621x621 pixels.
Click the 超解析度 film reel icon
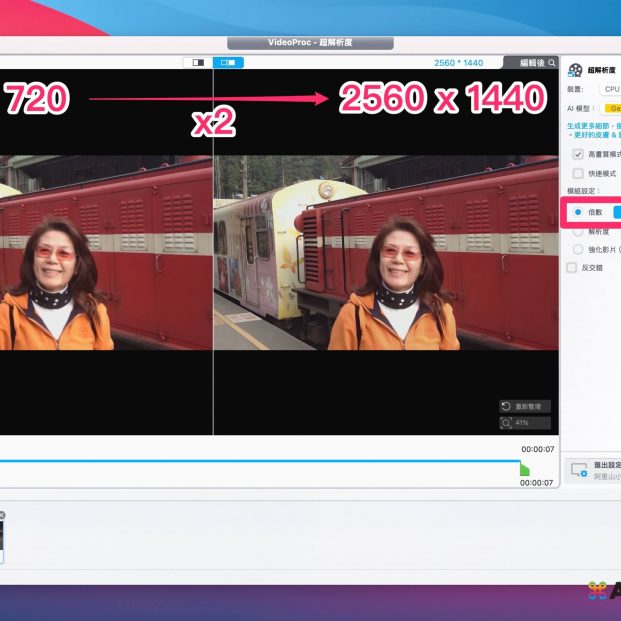pyautogui.click(x=575, y=70)
